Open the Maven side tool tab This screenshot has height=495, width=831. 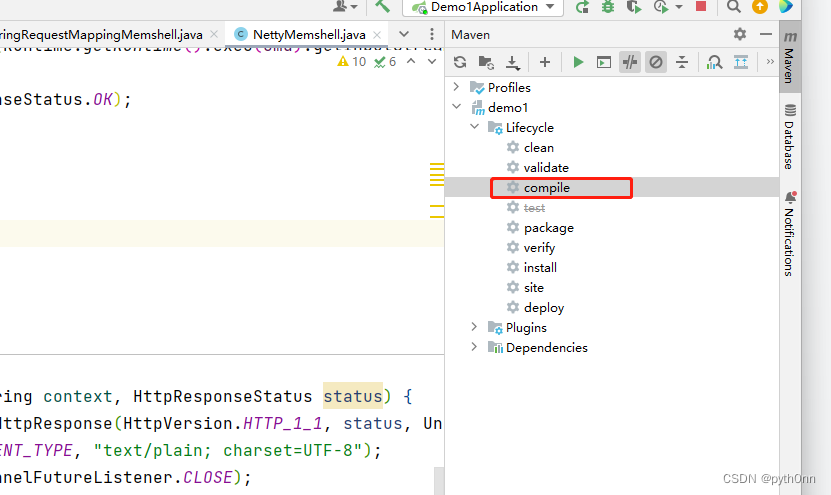(790, 56)
